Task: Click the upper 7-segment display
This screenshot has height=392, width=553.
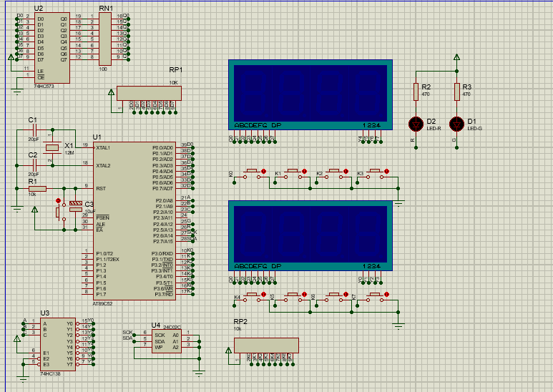Action: pyautogui.click(x=310, y=94)
